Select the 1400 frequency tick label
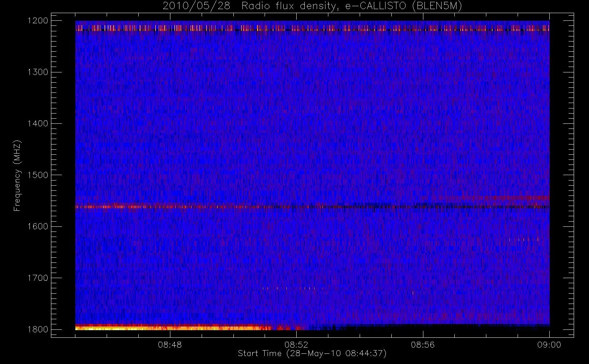589x364 pixels. click(x=38, y=124)
